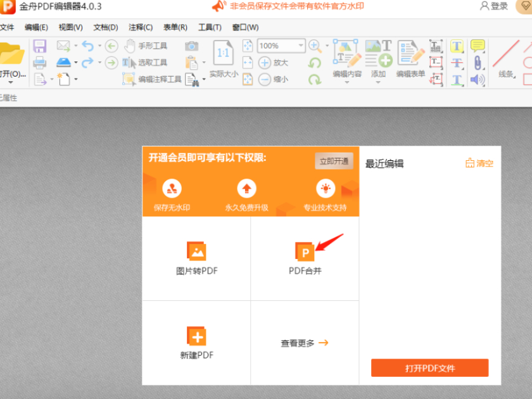
Task: Click 登录 to log in
Action: click(494, 6)
